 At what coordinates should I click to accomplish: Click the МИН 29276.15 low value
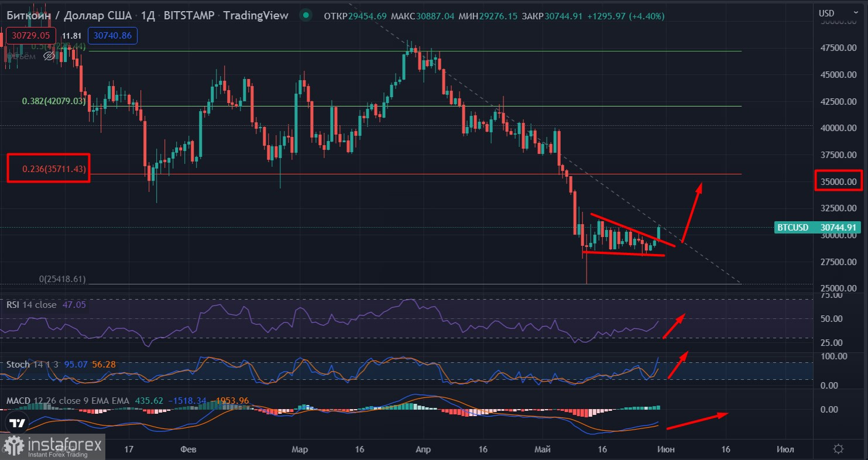[x=487, y=16]
